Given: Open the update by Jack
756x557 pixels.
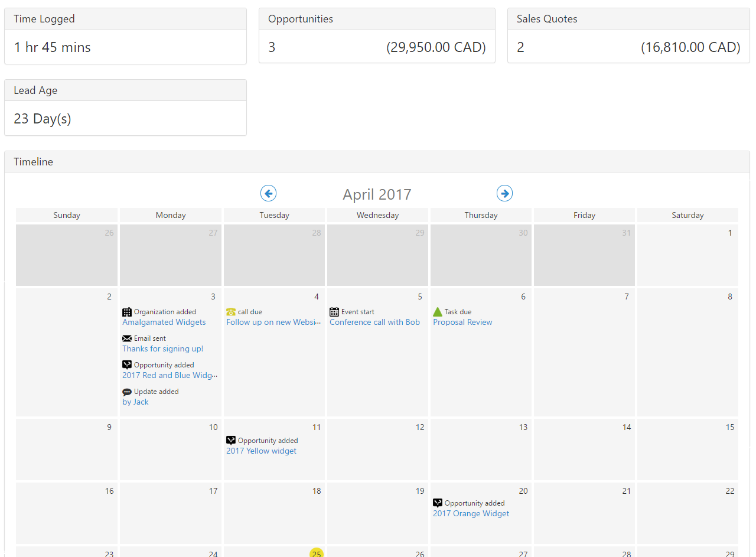Looking at the screenshot, I should pyautogui.click(x=135, y=402).
